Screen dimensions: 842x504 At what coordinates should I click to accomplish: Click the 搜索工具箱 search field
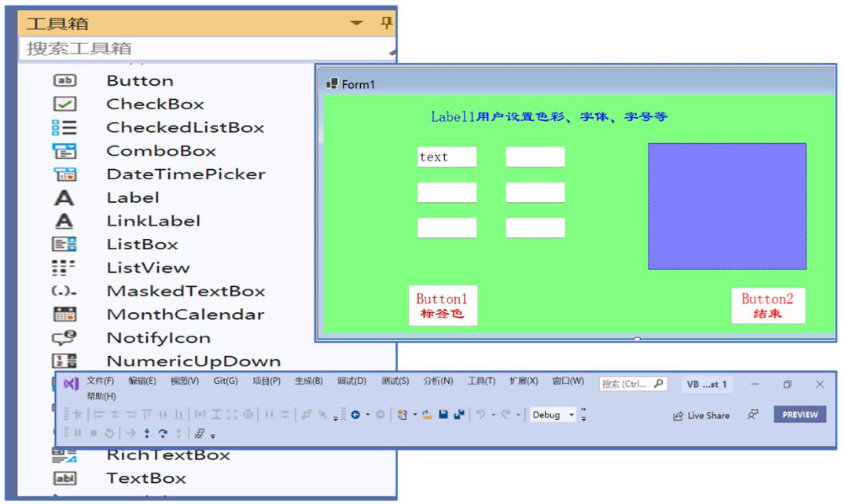pos(207,49)
